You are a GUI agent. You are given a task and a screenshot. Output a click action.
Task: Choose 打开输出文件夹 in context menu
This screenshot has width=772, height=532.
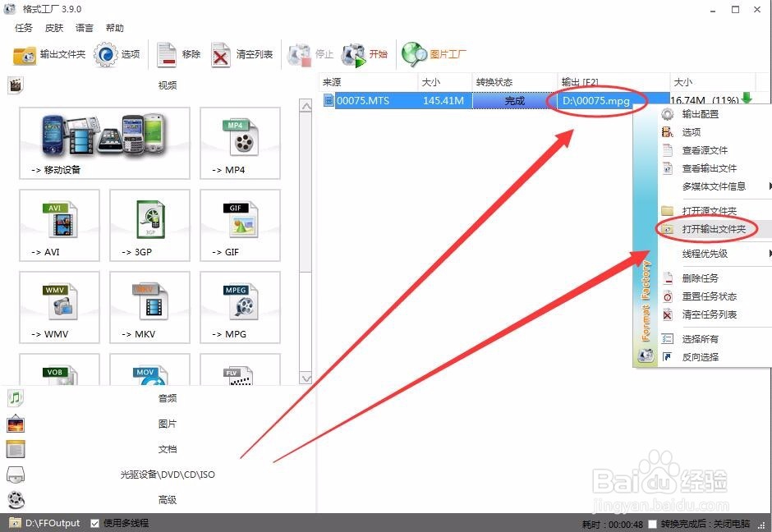(714, 229)
